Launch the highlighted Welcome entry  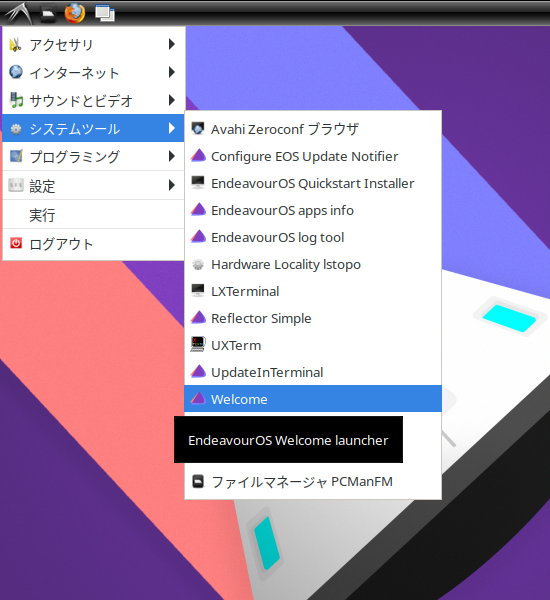(x=313, y=399)
